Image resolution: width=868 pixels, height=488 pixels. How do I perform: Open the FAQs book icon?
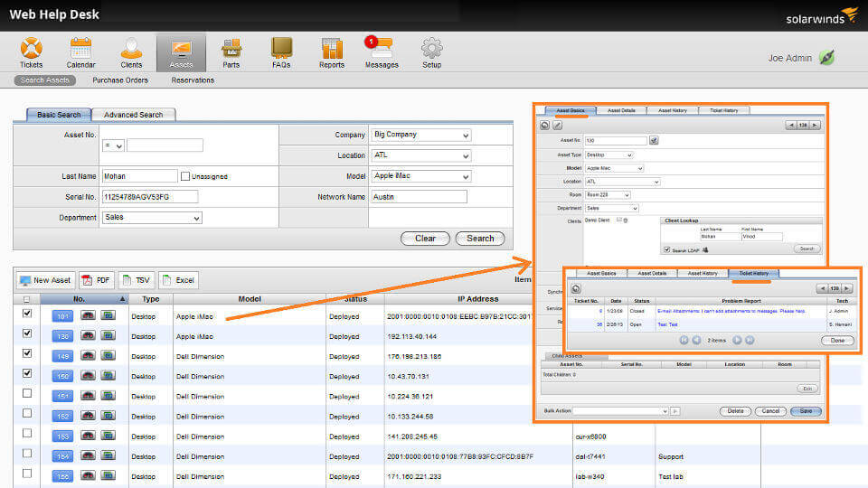click(281, 49)
